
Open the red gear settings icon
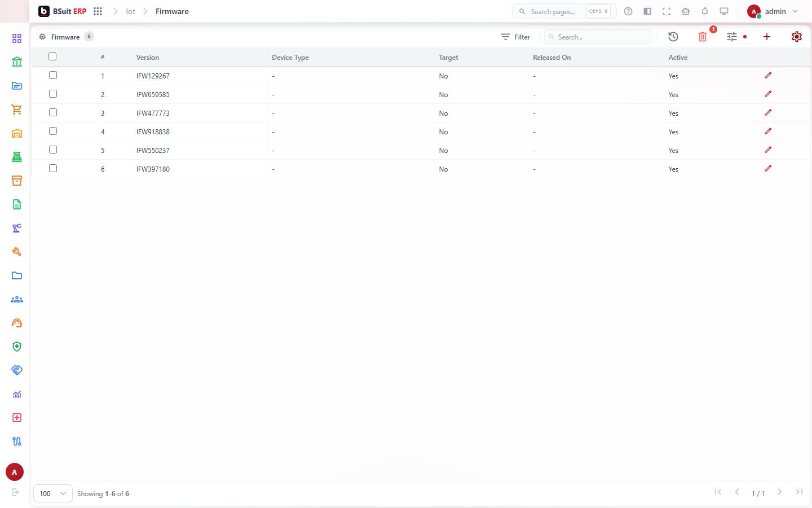(x=797, y=37)
